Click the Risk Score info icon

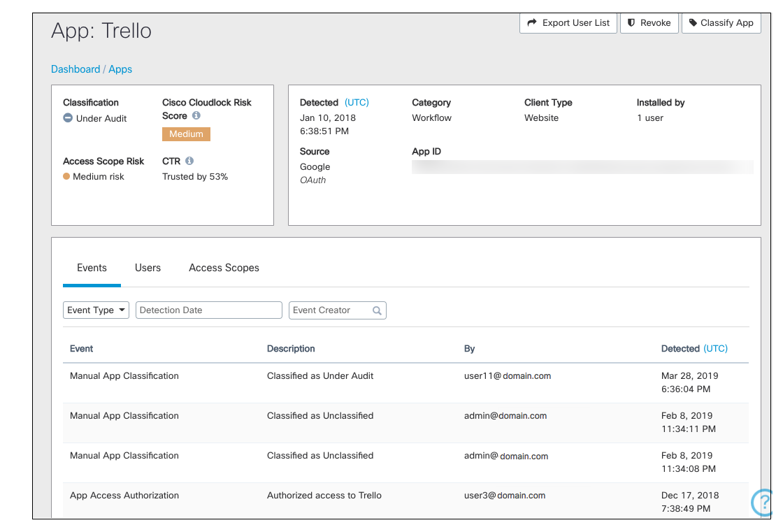pos(196,115)
